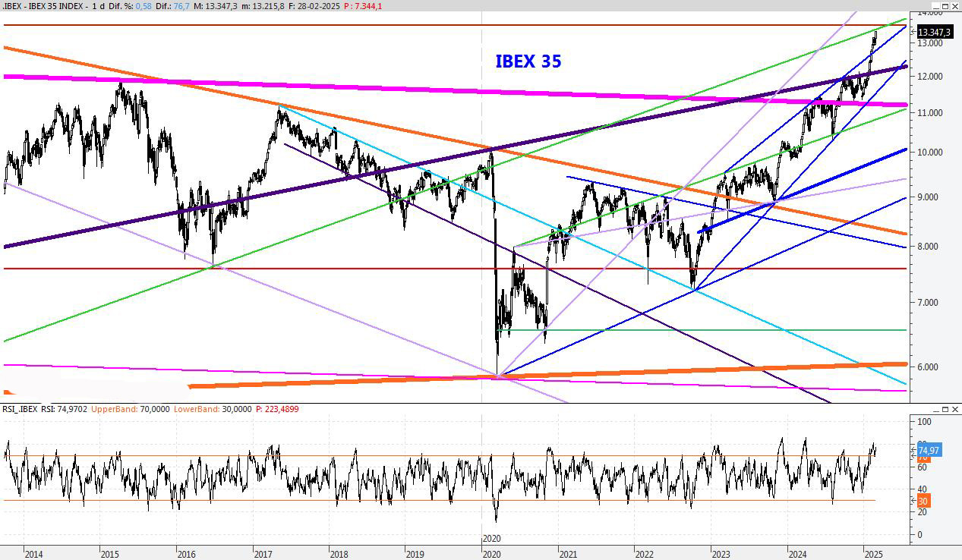Click the 13.347,3 current price tag

[x=935, y=32]
